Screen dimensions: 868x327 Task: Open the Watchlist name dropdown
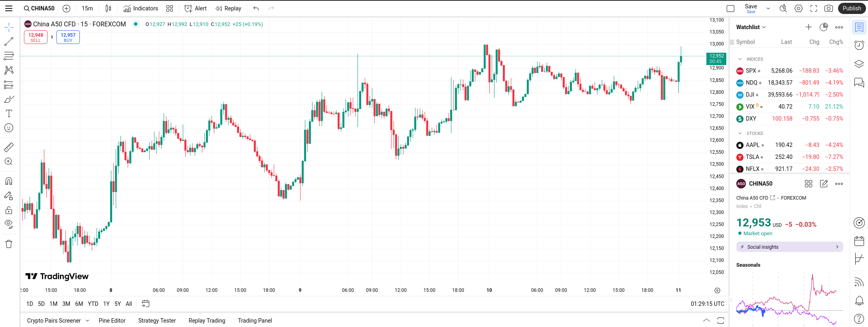(751, 27)
